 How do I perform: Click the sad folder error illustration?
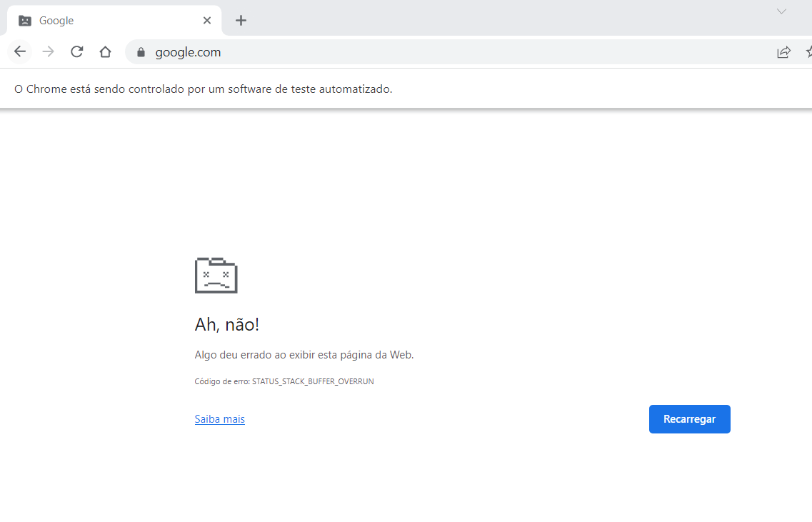coord(216,275)
